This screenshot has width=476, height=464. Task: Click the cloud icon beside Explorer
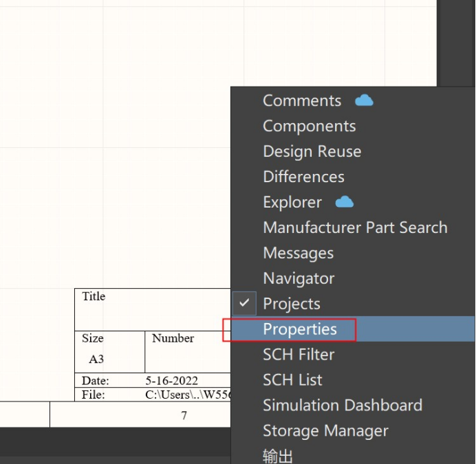point(344,202)
